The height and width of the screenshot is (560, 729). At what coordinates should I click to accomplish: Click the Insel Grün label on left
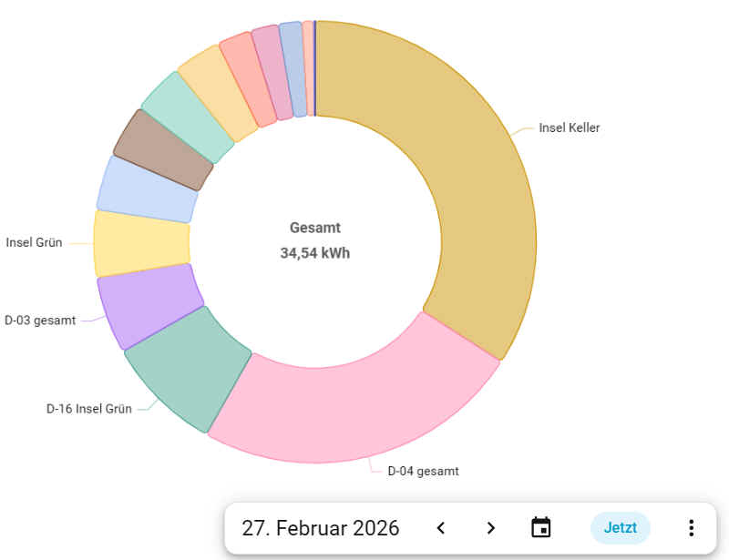[x=34, y=243]
